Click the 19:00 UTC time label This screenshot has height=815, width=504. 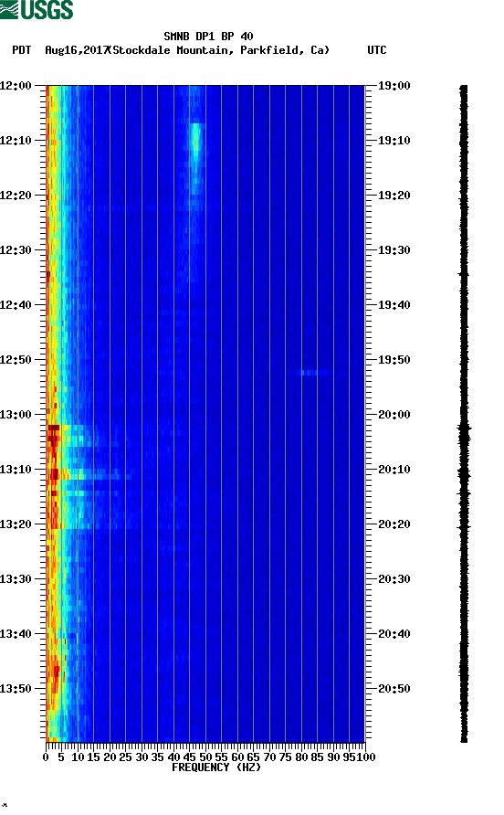coord(394,86)
